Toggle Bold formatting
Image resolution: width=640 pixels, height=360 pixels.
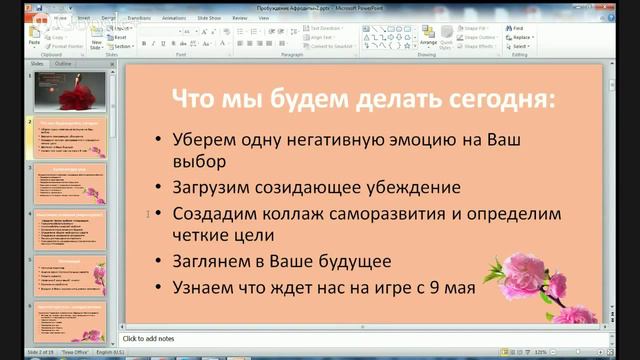tap(144, 43)
